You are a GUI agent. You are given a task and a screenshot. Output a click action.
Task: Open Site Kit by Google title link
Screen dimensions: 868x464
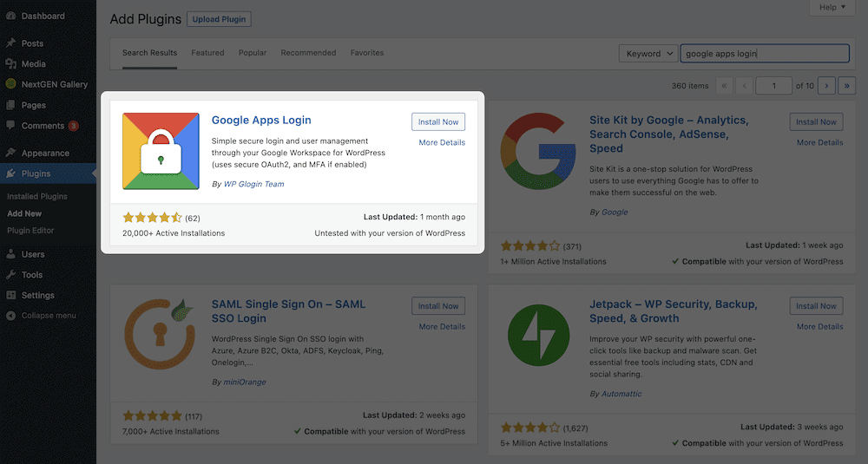668,134
